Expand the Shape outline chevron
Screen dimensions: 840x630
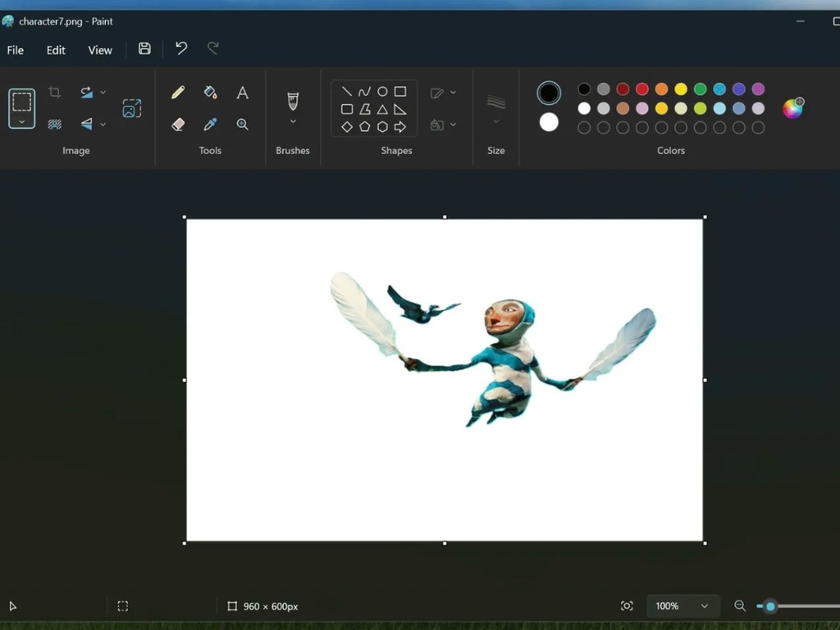453,93
